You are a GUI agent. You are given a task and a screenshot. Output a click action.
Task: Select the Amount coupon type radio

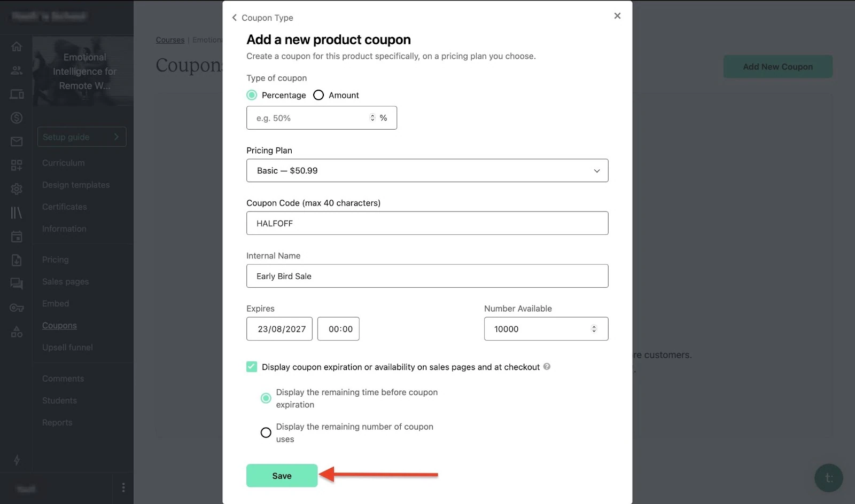pyautogui.click(x=318, y=95)
